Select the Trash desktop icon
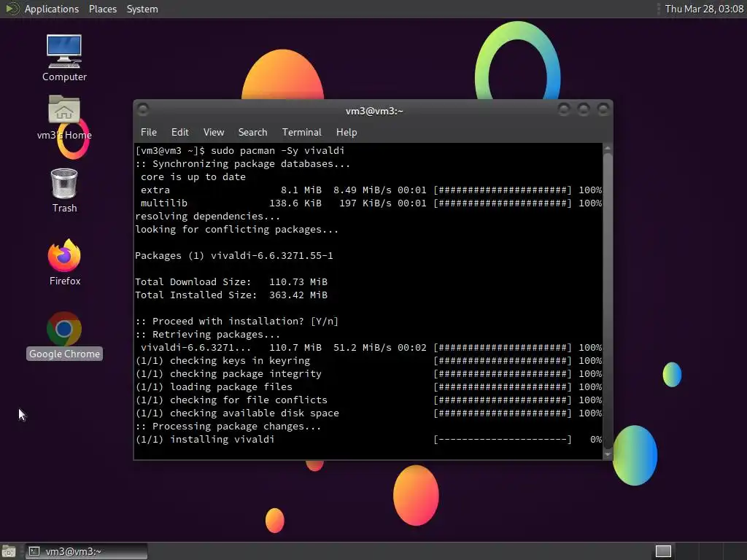747x560 pixels. (64, 190)
